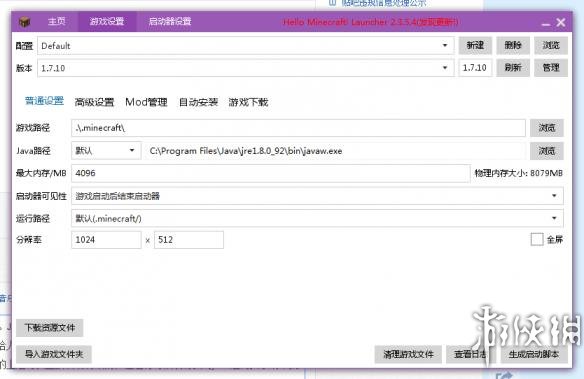Click the 下载资源文件 button

(50, 328)
